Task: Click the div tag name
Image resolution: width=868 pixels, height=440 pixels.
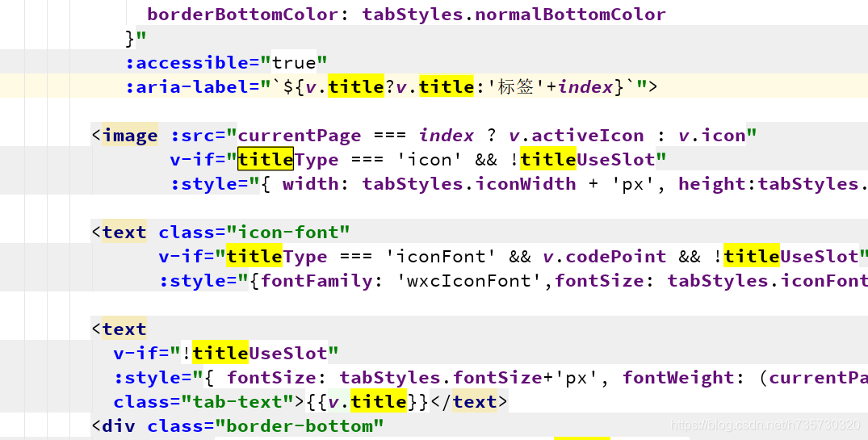Action: coord(119,426)
